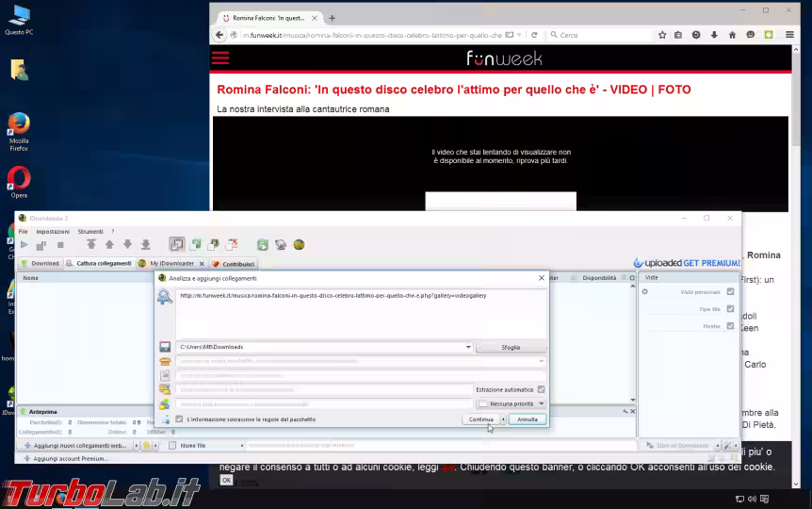The image size is (812, 509).
Task: Toggle package rules override checkbox
Action: click(x=179, y=419)
